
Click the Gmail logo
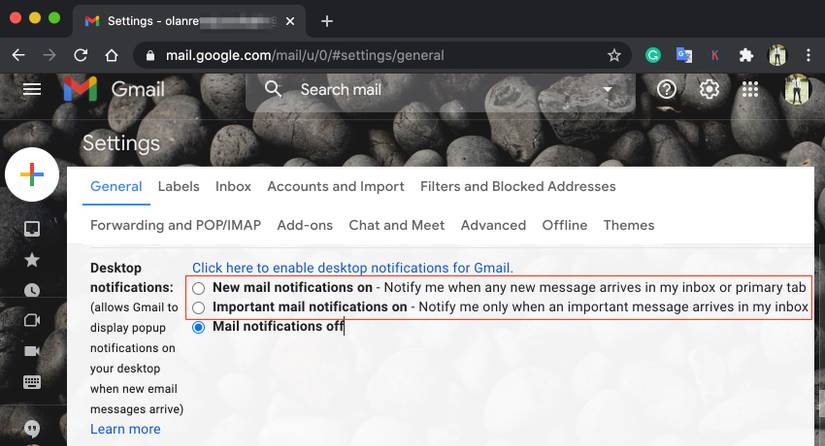point(114,89)
